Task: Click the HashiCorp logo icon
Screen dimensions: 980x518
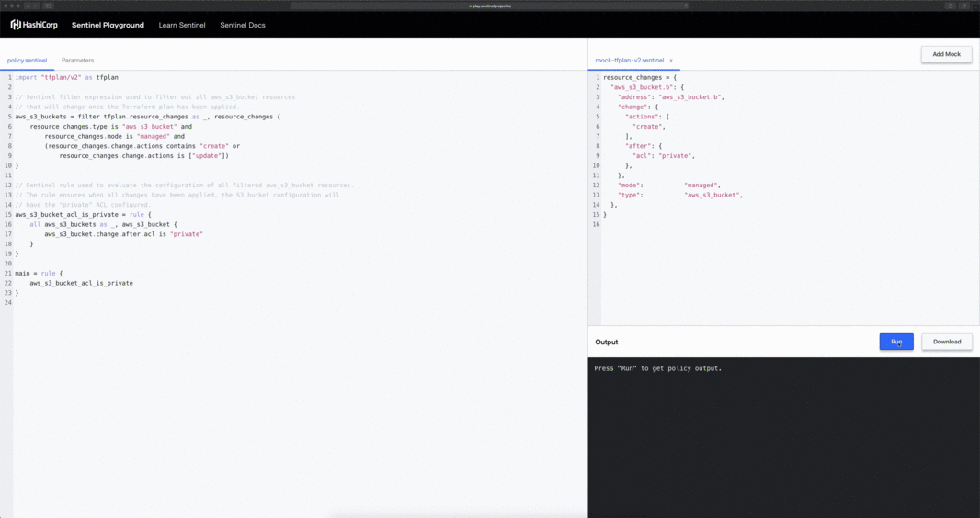Action: pos(16,25)
